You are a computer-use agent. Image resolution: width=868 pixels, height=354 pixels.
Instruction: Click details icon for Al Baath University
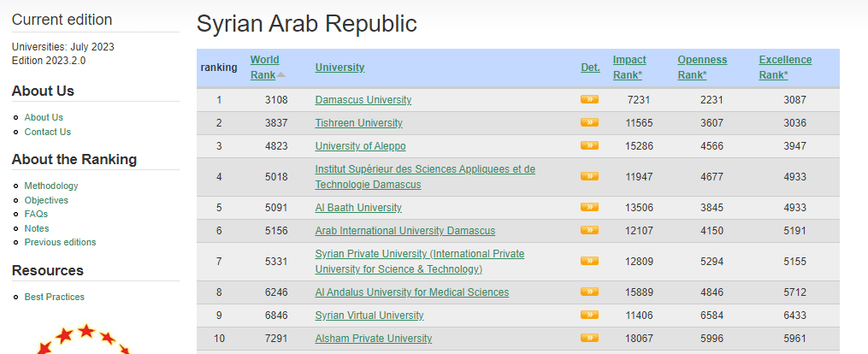(589, 207)
